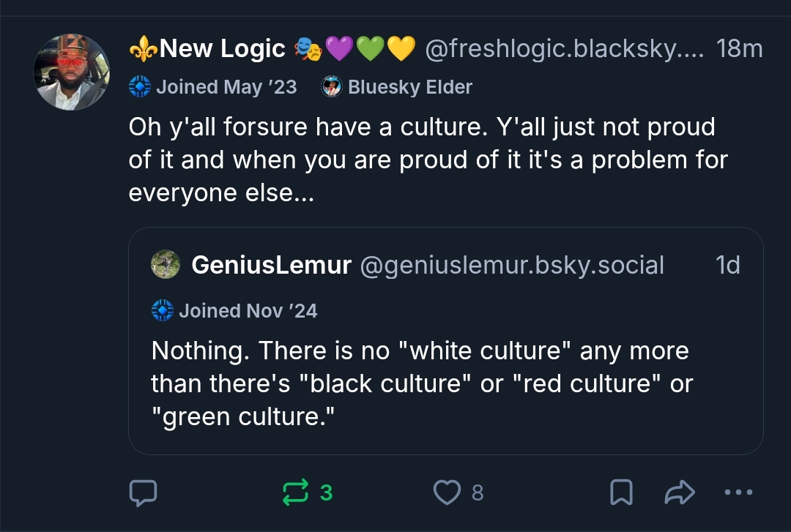The height and width of the screenshot is (532, 791).
Task: Bookmark this post by New Logic
Action: tap(621, 493)
